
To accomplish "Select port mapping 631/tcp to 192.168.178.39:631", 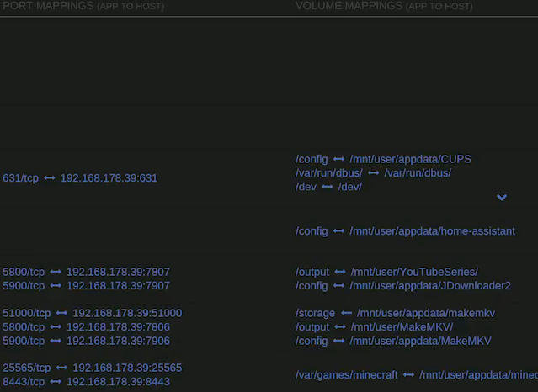I will tap(80, 178).
